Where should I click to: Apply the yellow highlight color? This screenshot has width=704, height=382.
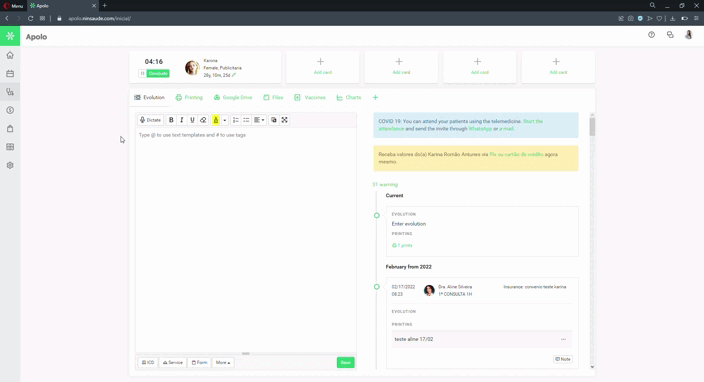[x=216, y=120]
